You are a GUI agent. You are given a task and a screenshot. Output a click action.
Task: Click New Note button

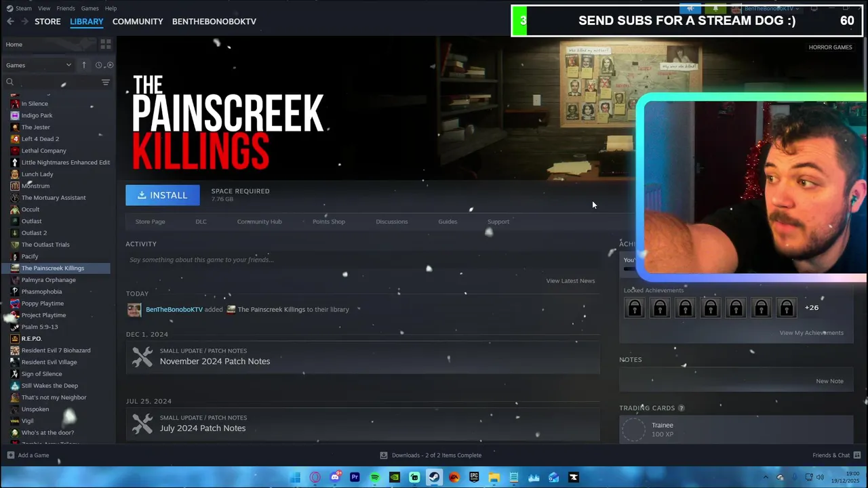point(829,381)
